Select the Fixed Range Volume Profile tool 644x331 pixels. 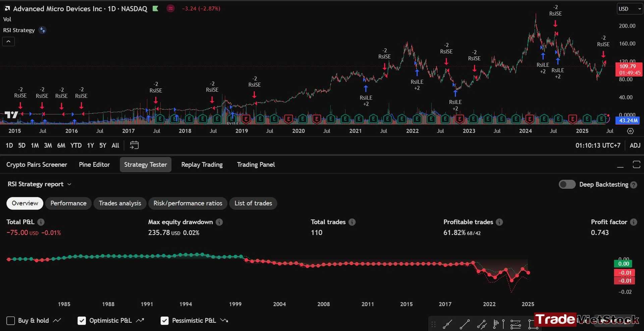coord(496,324)
